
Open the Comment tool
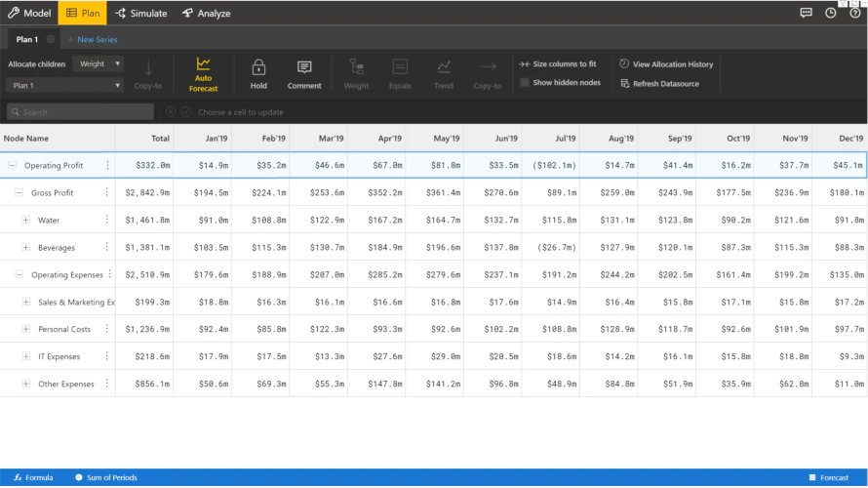304,74
